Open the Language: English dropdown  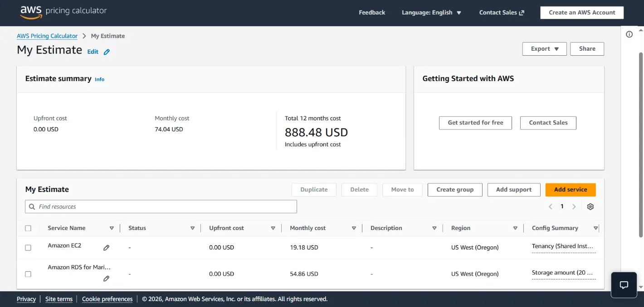[431, 13]
